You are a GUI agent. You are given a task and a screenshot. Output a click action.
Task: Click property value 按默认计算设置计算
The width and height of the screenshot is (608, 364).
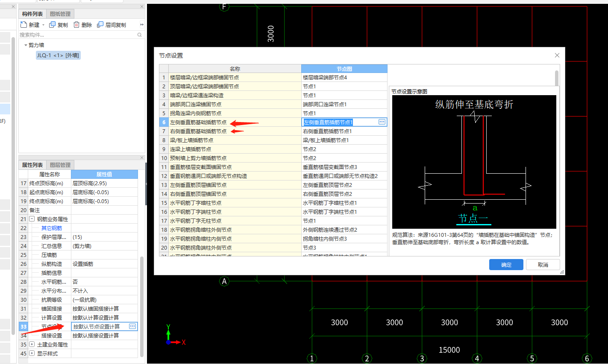tap(104, 318)
